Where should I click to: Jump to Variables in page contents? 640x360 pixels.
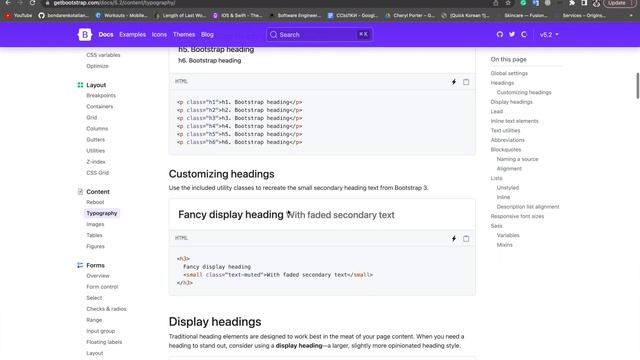click(508, 236)
